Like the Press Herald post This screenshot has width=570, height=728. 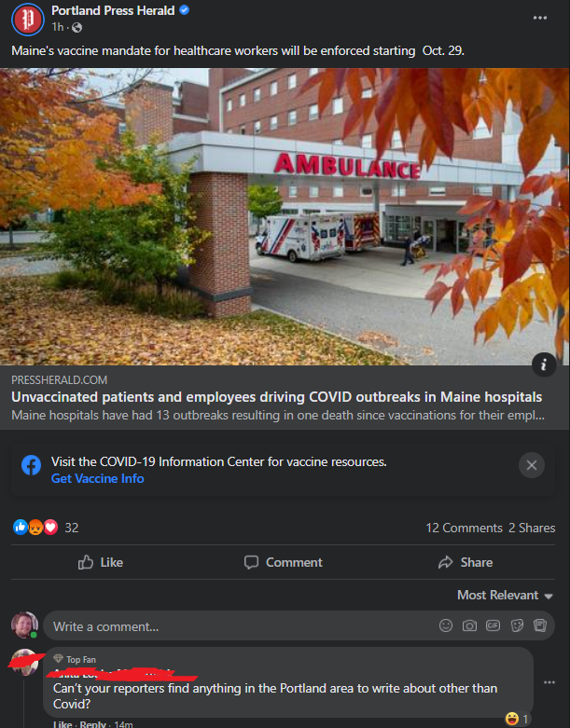pos(101,562)
